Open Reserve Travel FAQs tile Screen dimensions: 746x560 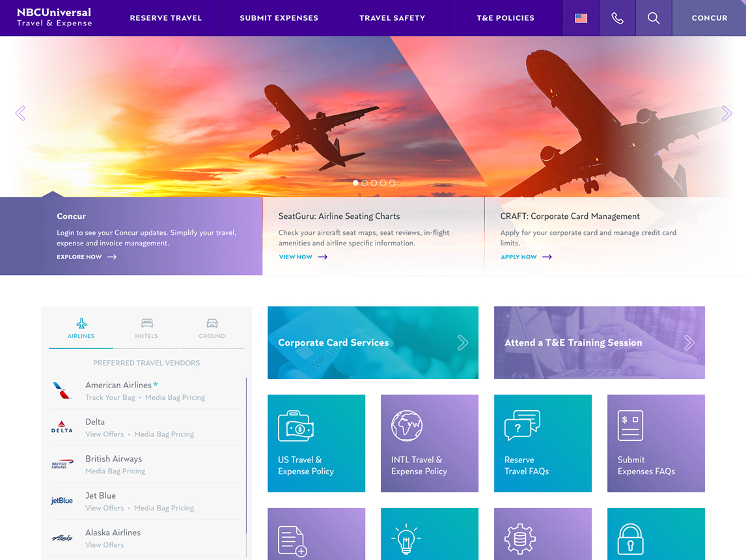(543, 443)
